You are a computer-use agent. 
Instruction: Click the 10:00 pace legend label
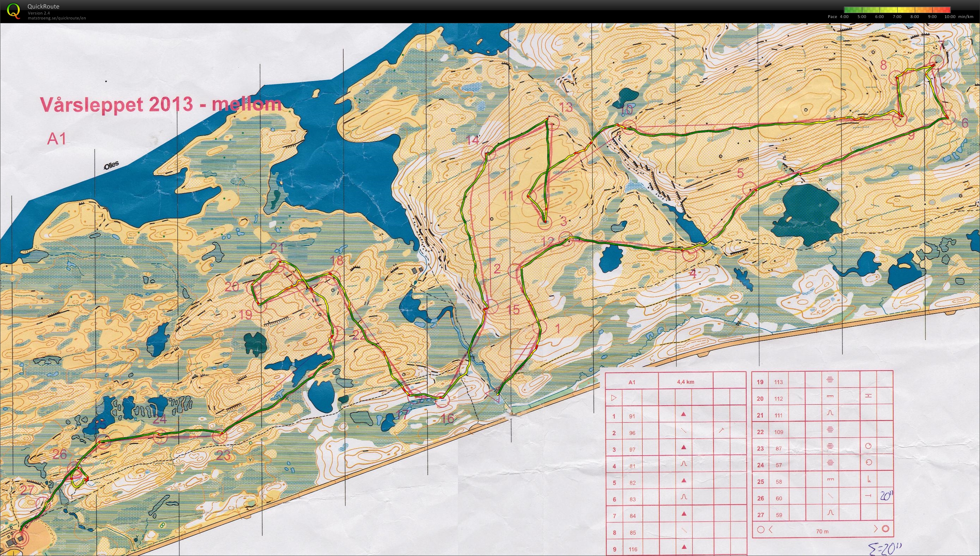click(949, 17)
